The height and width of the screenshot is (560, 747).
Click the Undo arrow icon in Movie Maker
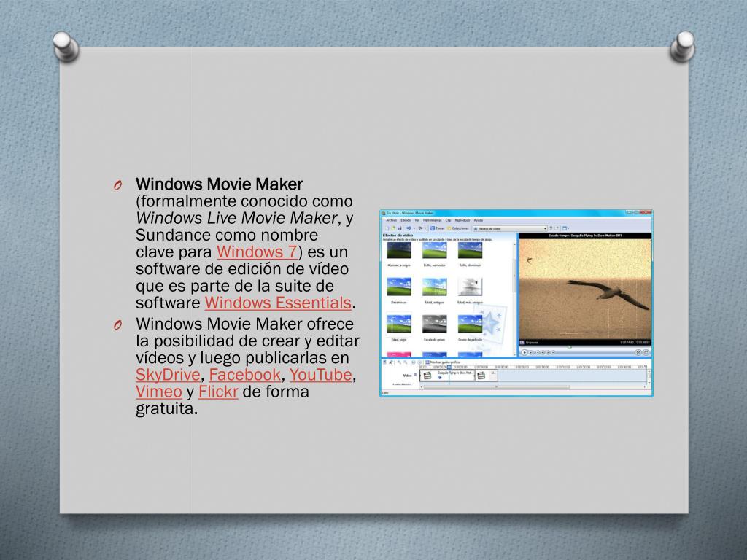pyautogui.click(x=409, y=228)
